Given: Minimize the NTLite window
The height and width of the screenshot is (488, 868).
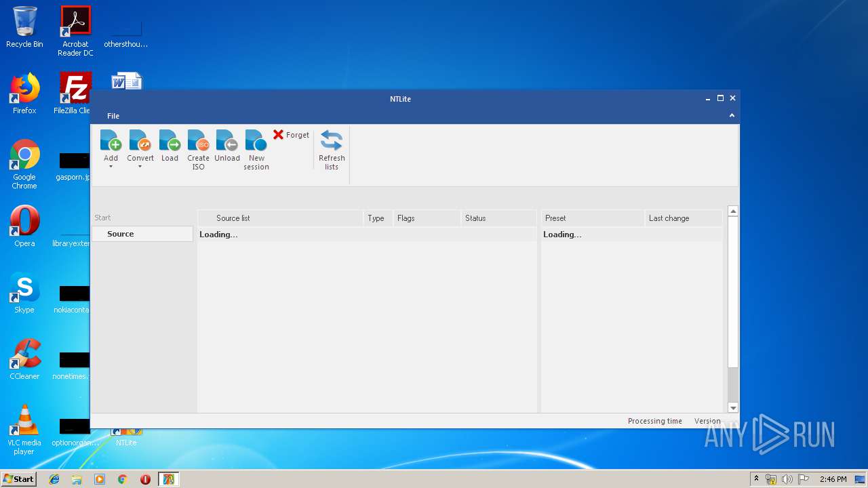Looking at the screenshot, I should pyautogui.click(x=708, y=98).
